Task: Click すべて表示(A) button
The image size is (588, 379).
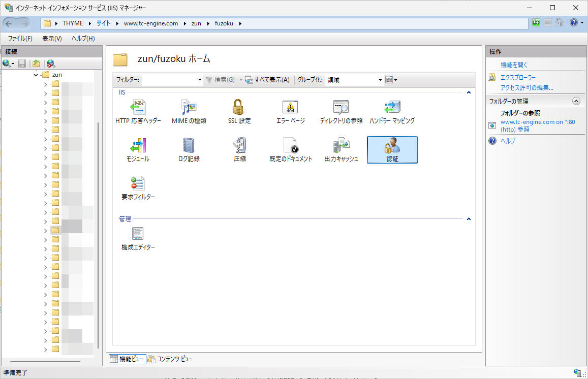Action: pos(267,80)
